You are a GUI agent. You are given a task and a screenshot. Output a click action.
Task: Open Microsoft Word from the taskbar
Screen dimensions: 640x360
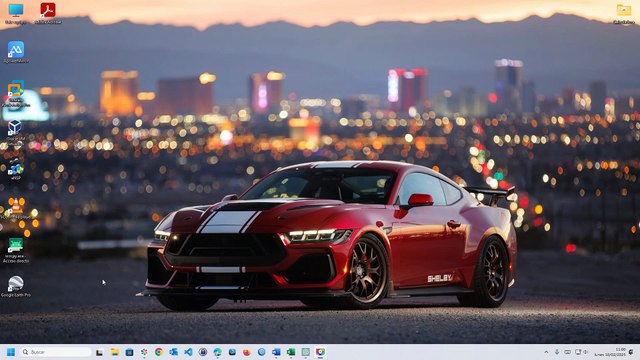(x=276, y=352)
